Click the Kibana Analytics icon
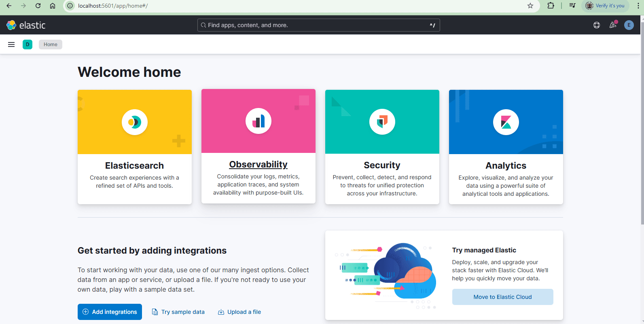 (x=506, y=122)
